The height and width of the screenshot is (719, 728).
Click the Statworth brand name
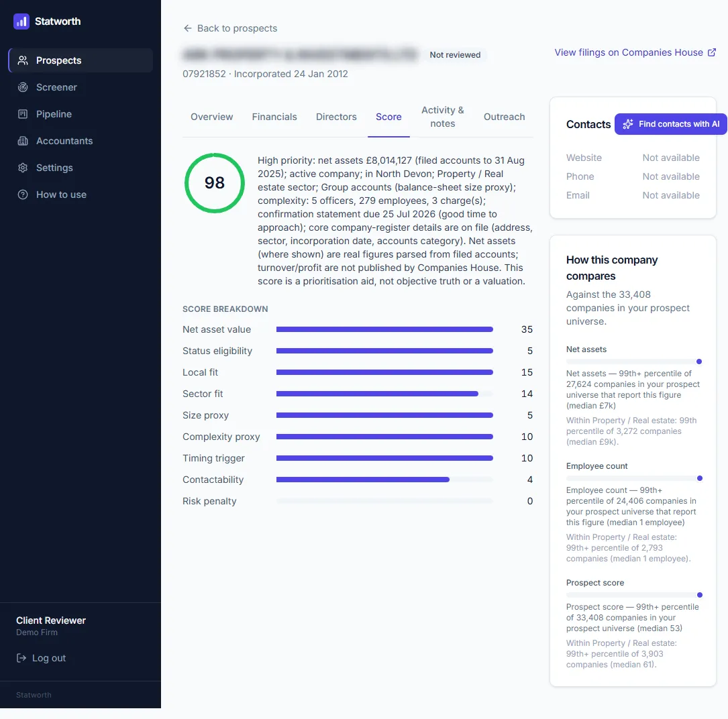[x=58, y=21]
